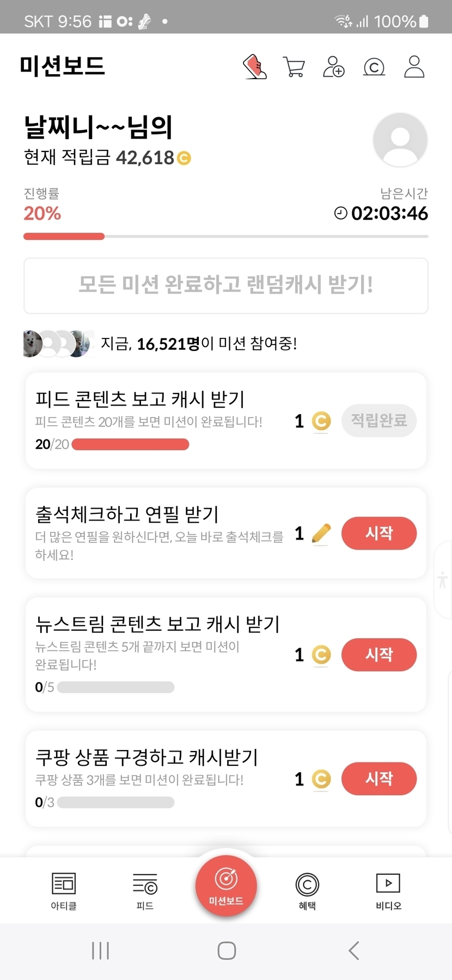
Task: Tap the red sneaker icon in header
Action: coord(254,67)
